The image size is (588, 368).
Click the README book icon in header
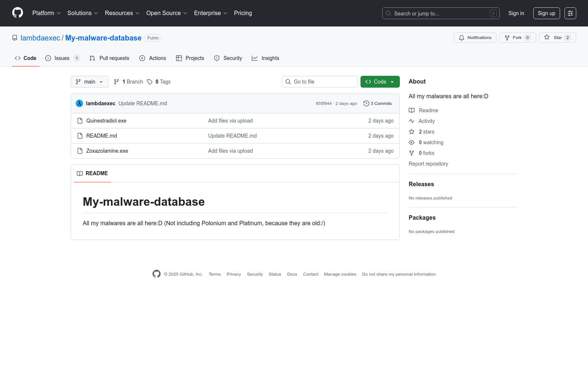[x=80, y=173]
